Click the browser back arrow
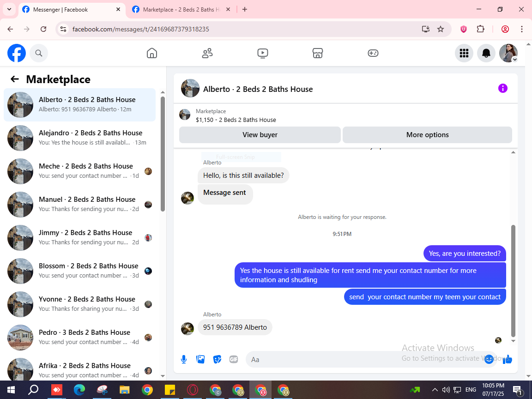The width and height of the screenshot is (532, 399). pyautogui.click(x=10, y=29)
